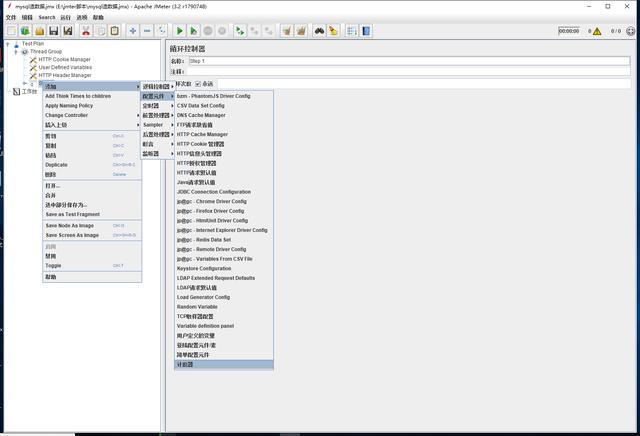Click the Cut scissors toolbar icon
Screen dimensions: 640x436
coord(86,31)
